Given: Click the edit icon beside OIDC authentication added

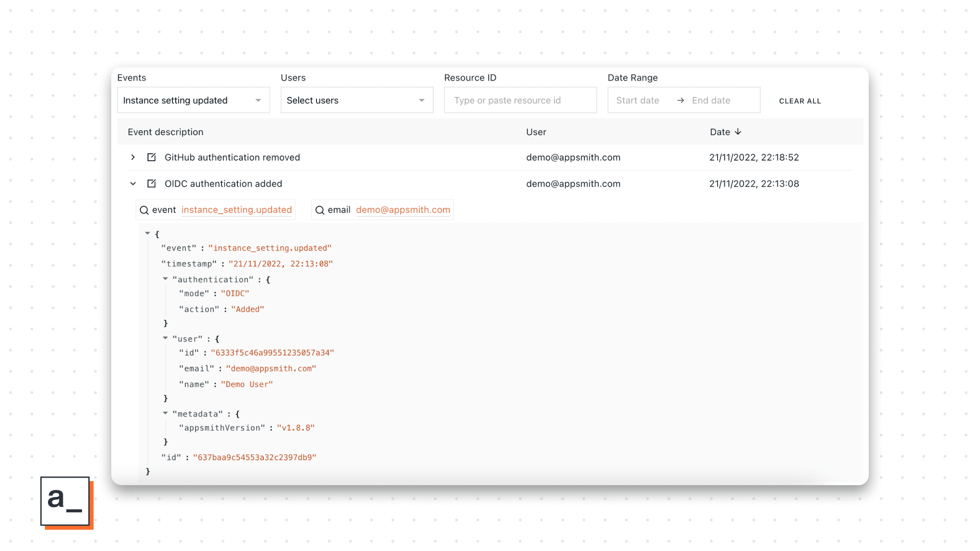Looking at the screenshot, I should coord(152,183).
